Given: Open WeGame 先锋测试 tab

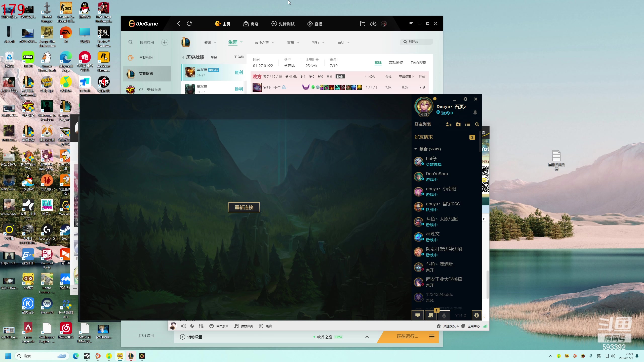Looking at the screenshot, I should 283,24.
